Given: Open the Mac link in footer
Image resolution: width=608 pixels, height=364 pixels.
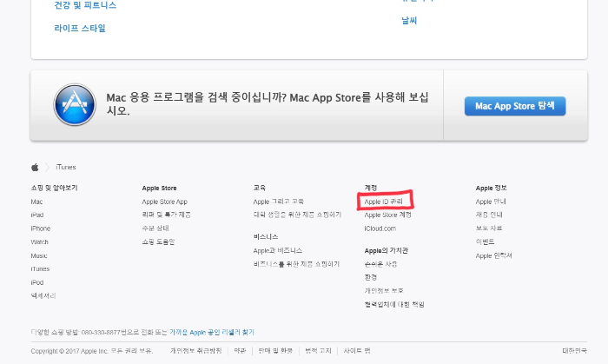Looking at the screenshot, I should pos(36,202).
